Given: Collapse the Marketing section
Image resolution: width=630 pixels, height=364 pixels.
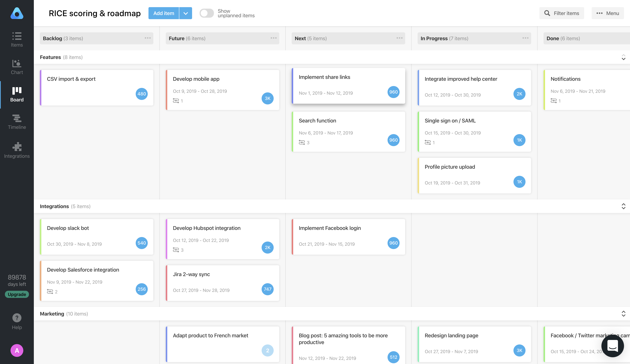Looking at the screenshot, I should tap(623, 312).
